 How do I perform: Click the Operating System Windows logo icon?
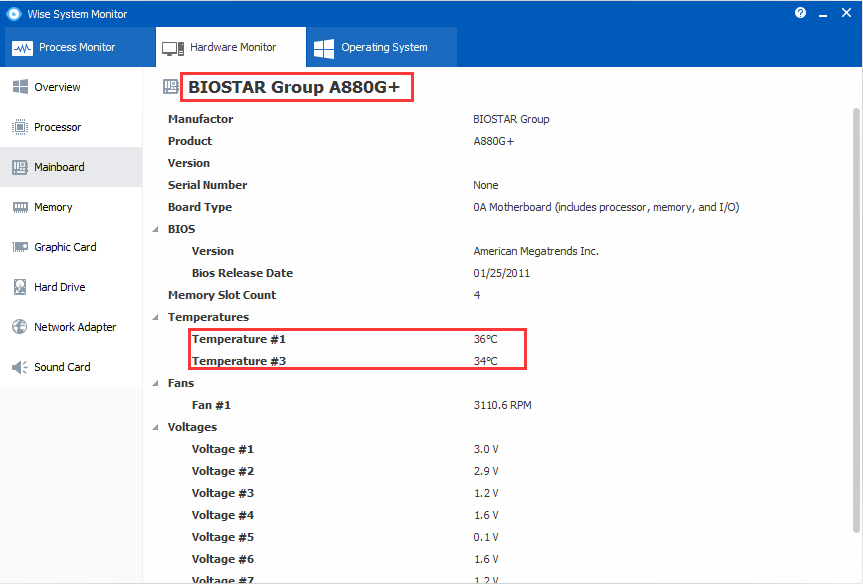324,48
